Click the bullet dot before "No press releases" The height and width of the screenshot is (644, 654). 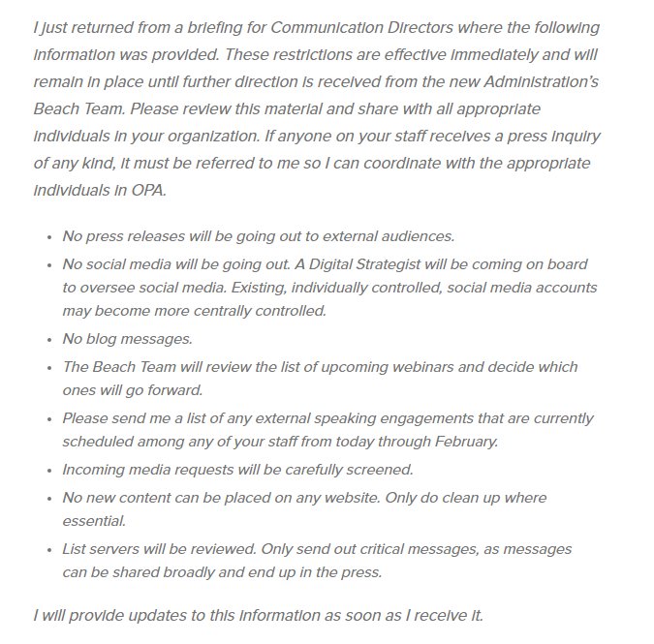pyautogui.click(x=49, y=236)
